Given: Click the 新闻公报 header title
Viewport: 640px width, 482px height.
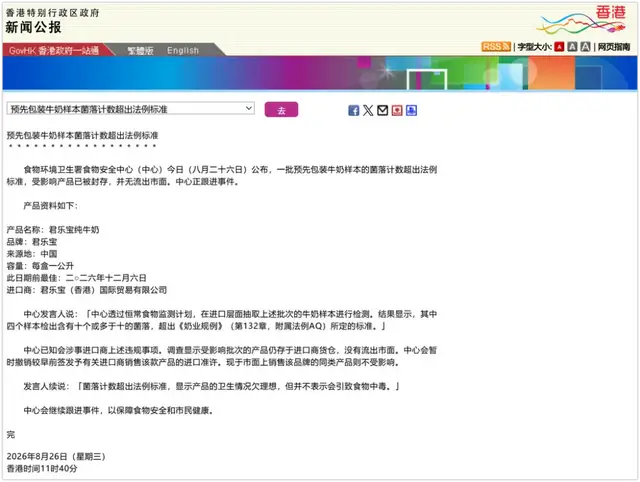Looking at the screenshot, I should pos(33,27).
